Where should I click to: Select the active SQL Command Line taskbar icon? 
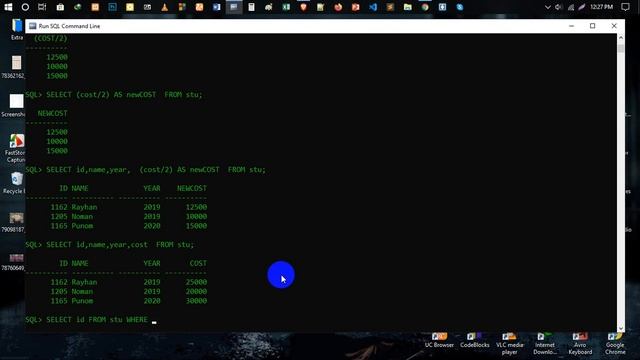[x=234, y=7]
